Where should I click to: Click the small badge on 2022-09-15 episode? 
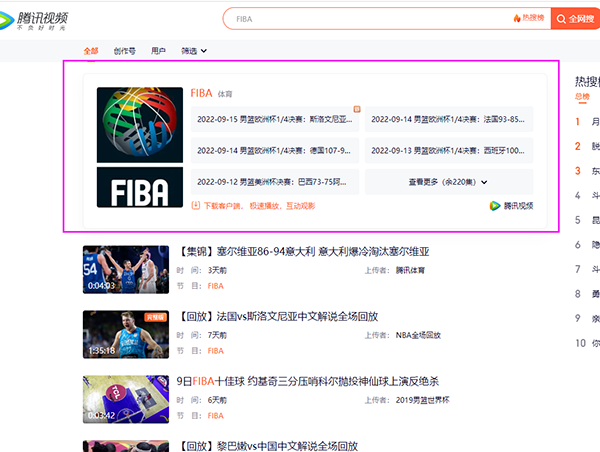coord(357,109)
